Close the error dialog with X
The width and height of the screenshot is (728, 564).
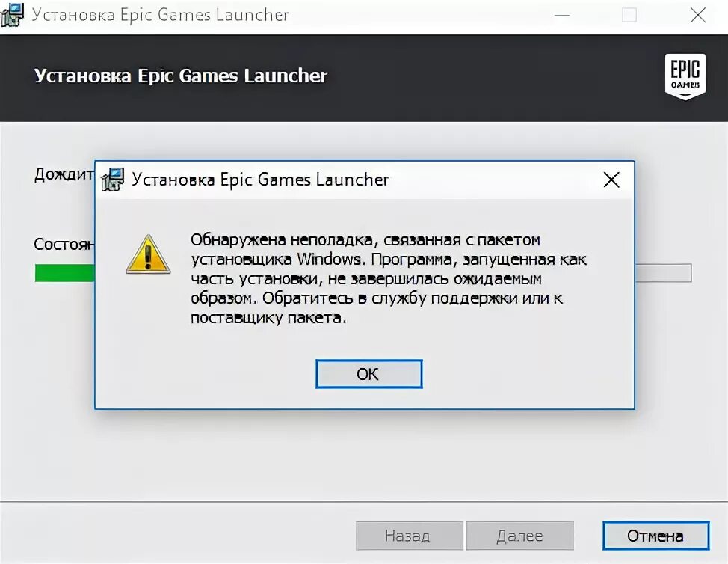pyautogui.click(x=611, y=180)
